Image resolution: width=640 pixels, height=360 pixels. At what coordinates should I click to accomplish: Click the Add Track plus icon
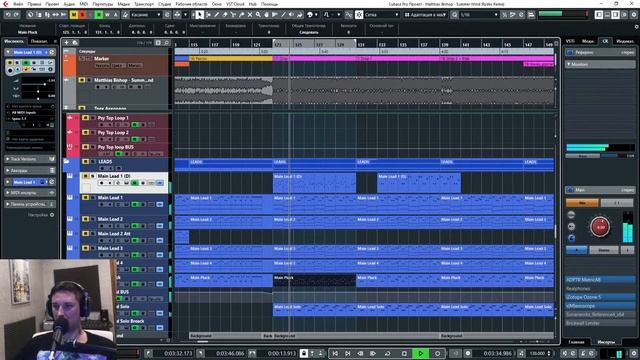(x=67, y=42)
